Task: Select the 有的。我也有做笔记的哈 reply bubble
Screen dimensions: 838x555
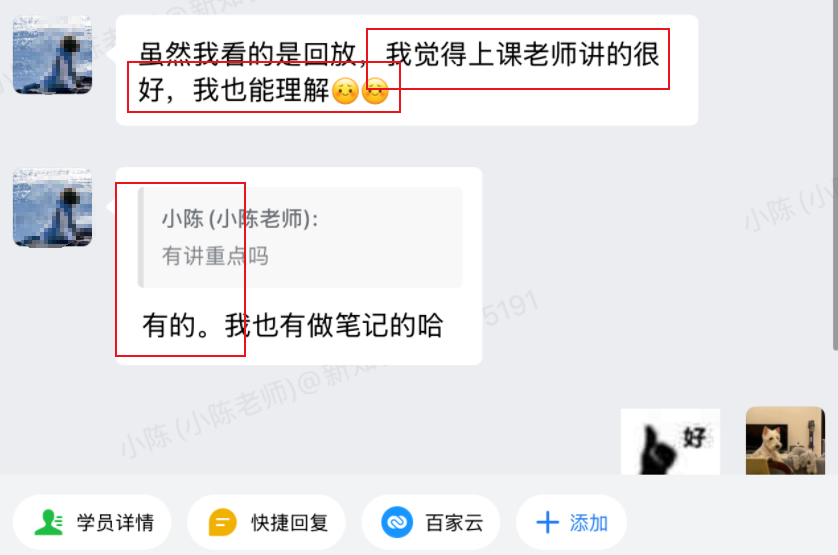Action: [299, 266]
